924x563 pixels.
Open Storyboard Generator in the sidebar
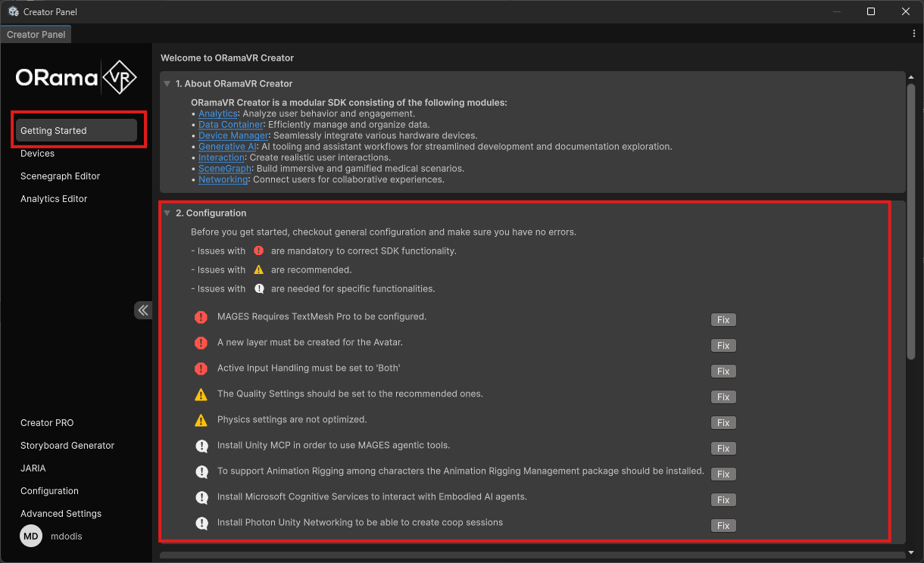coord(67,446)
